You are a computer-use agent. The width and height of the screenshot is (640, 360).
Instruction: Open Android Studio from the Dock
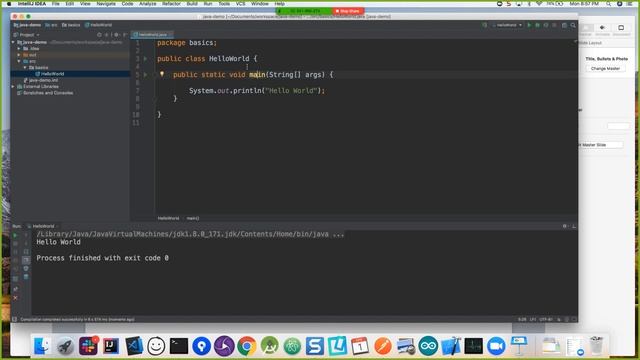[269, 346]
